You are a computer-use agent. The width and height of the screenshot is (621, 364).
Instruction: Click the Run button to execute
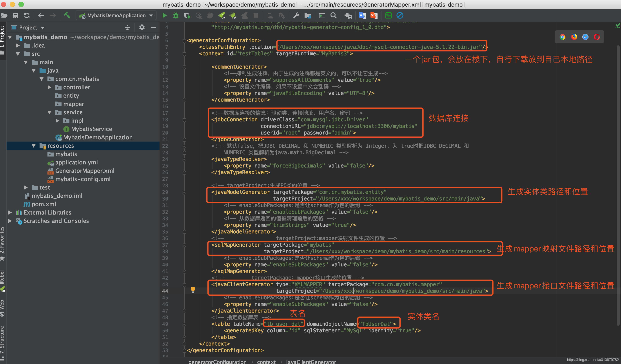(x=165, y=16)
